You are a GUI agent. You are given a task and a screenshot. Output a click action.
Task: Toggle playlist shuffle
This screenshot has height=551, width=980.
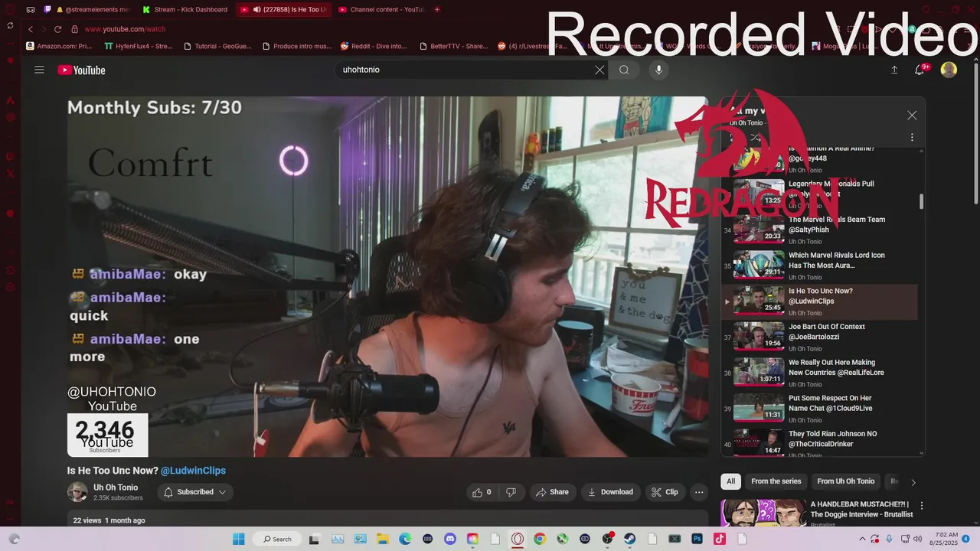(755, 138)
